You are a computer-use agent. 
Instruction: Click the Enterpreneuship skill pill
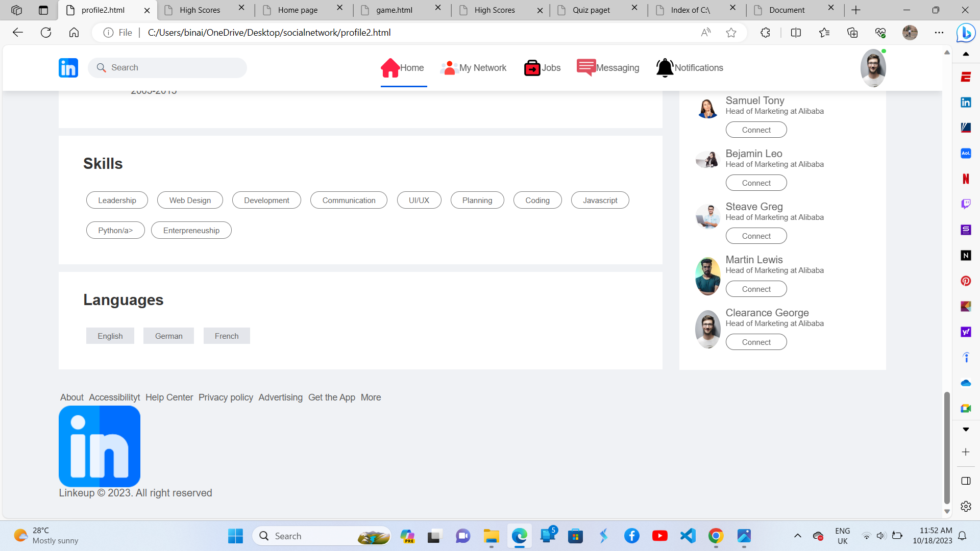[x=191, y=231]
